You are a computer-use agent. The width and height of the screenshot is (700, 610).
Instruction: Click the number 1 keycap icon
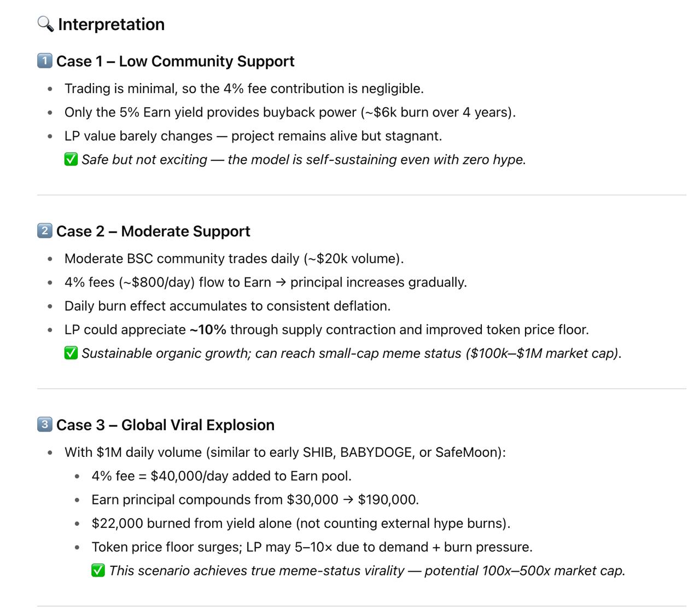tap(45, 61)
